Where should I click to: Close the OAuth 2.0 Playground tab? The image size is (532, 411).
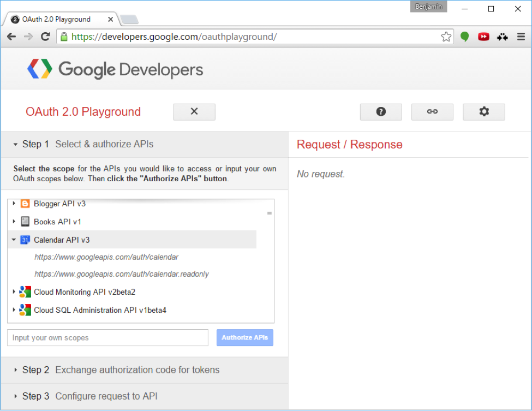pyautogui.click(x=110, y=19)
